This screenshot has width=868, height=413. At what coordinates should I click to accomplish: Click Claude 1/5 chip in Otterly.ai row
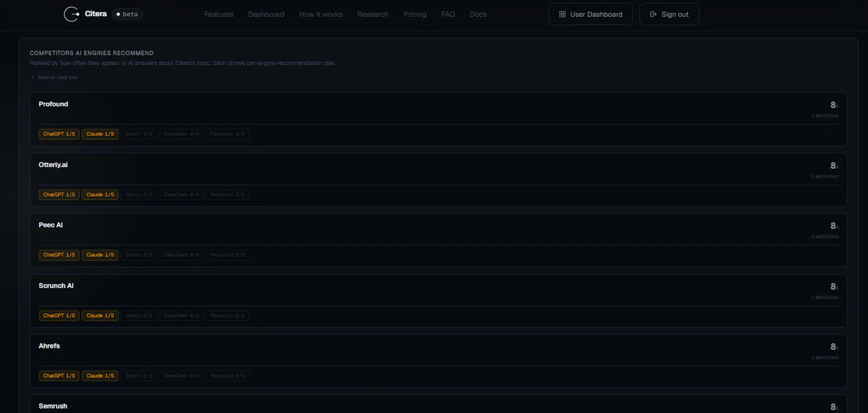pyautogui.click(x=100, y=195)
